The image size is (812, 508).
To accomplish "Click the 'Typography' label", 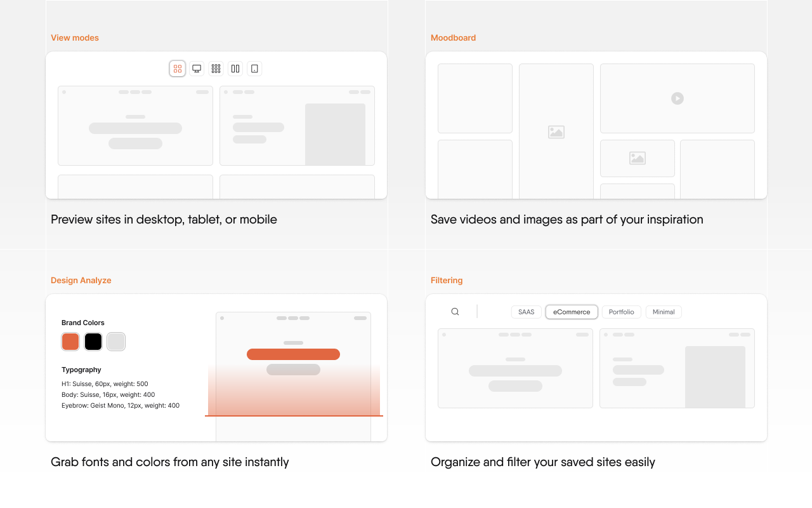I will (x=81, y=370).
